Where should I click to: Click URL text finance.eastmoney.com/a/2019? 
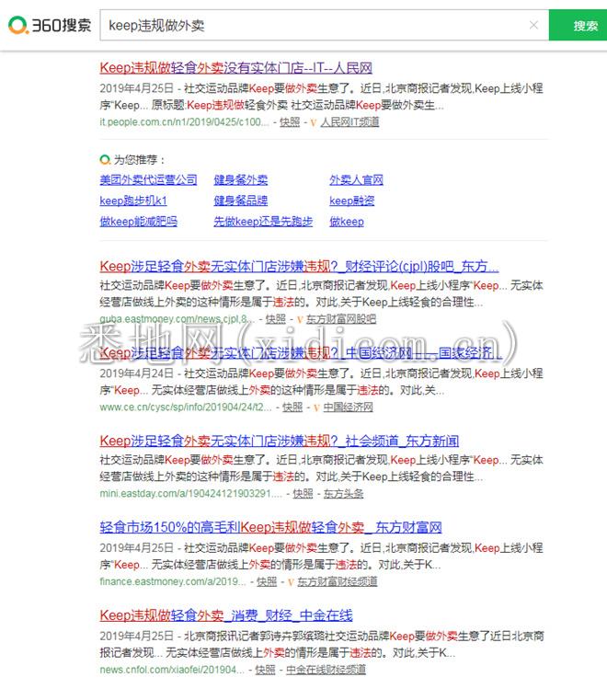(173, 581)
